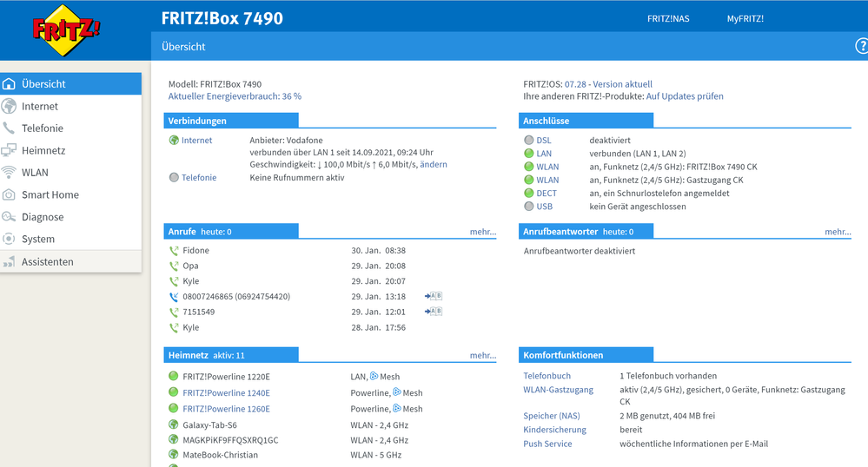868x467 pixels.
Task: Open the FRITZ!Powerline 1260E device link
Action: [226, 409]
